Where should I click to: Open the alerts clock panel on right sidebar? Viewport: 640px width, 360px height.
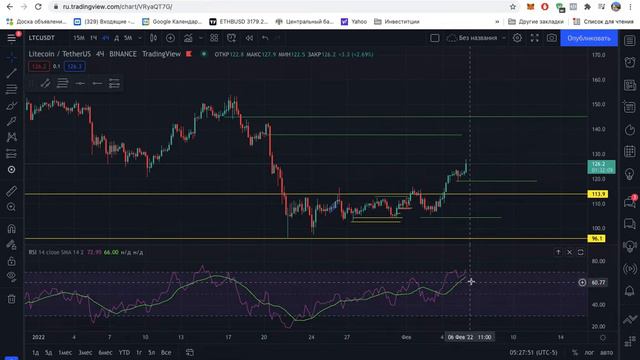(x=630, y=62)
